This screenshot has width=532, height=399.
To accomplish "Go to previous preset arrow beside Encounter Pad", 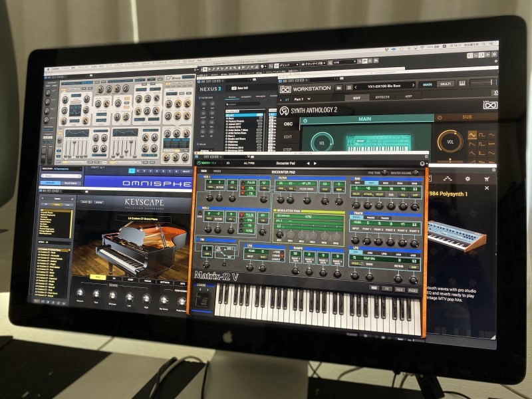I will coord(307,163).
